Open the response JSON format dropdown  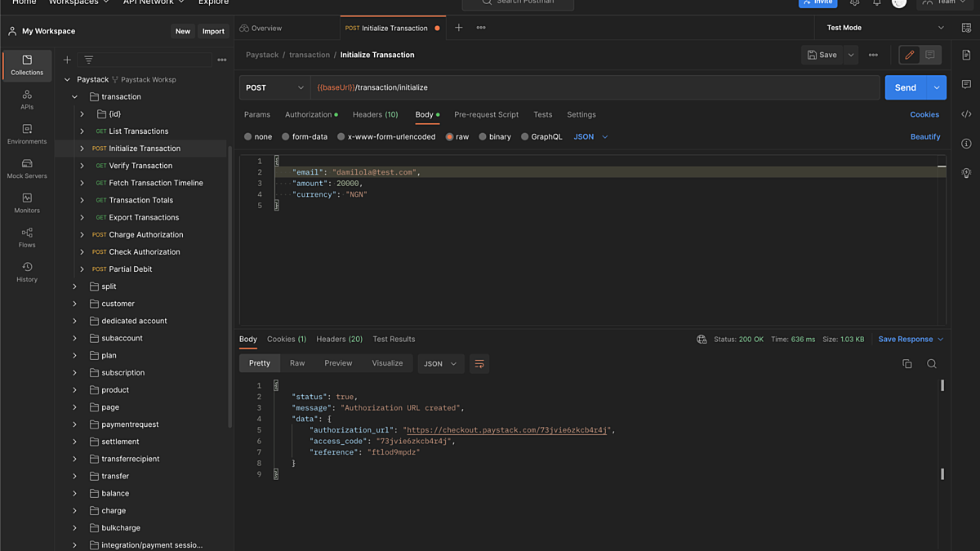point(441,364)
